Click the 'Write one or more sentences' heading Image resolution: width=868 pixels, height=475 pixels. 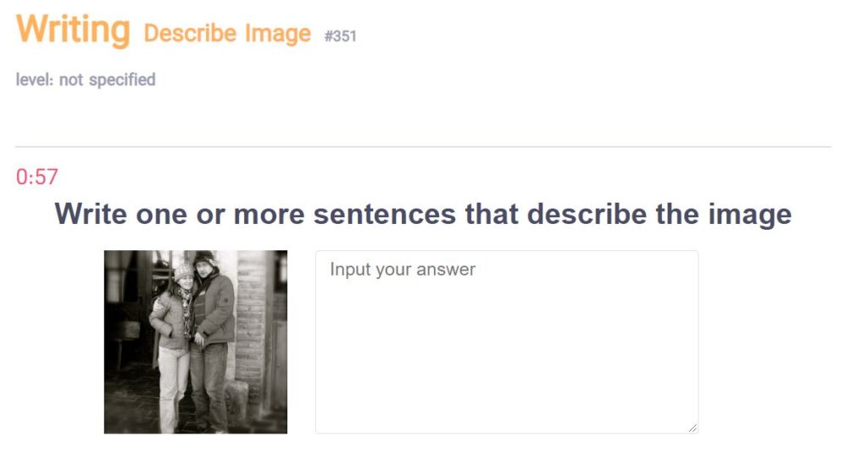click(x=423, y=214)
